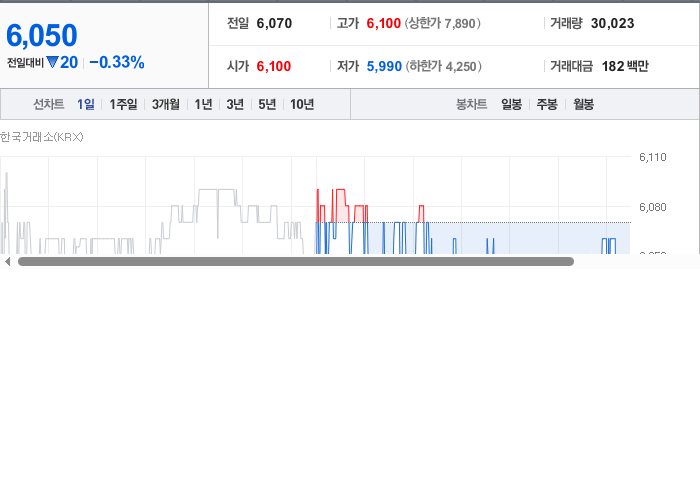Click the 봉차트 label
Viewport: 700px width, 490px height.
(x=471, y=104)
